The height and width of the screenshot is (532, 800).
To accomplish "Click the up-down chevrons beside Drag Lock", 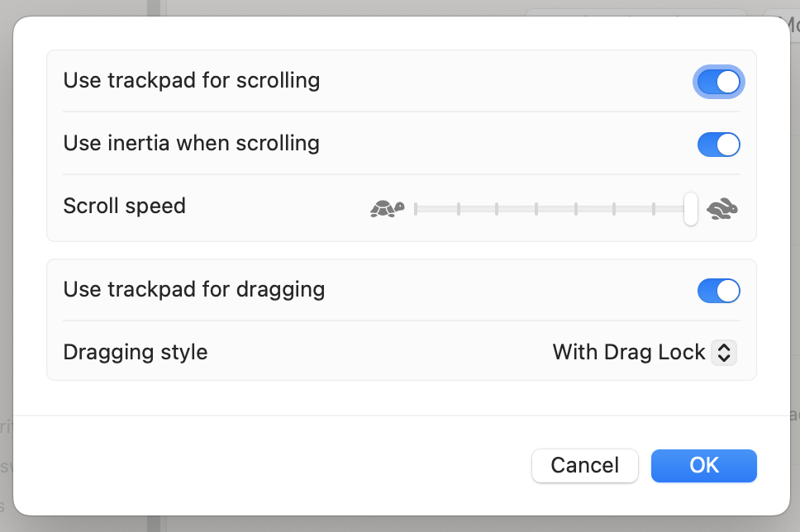I will (724, 353).
